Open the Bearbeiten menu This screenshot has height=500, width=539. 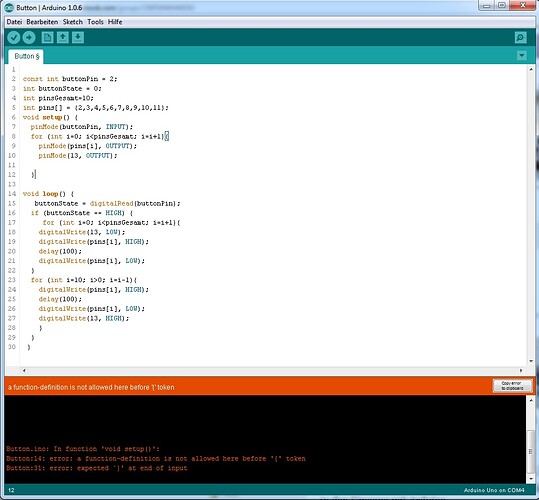tap(42, 22)
